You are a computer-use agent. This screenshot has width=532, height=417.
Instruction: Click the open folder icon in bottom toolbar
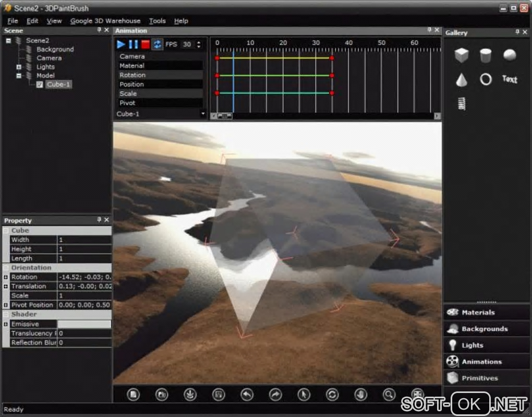tap(162, 395)
